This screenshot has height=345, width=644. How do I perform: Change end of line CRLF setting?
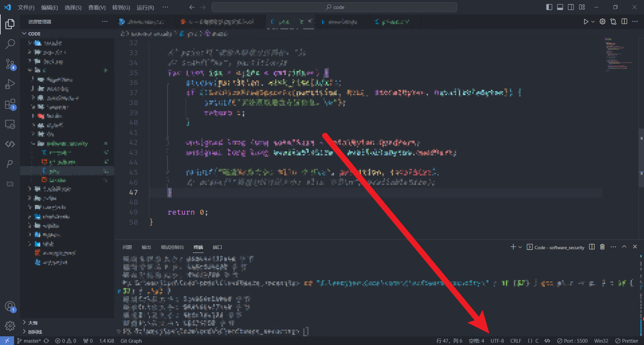516,341
